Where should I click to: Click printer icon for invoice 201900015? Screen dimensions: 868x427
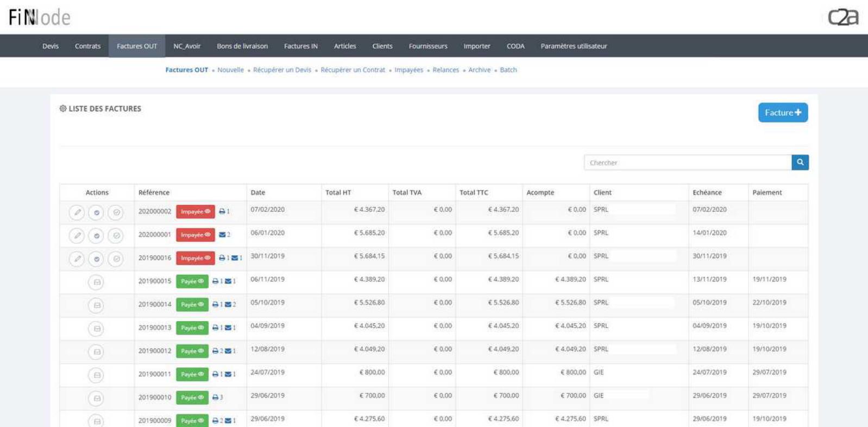[x=215, y=281]
